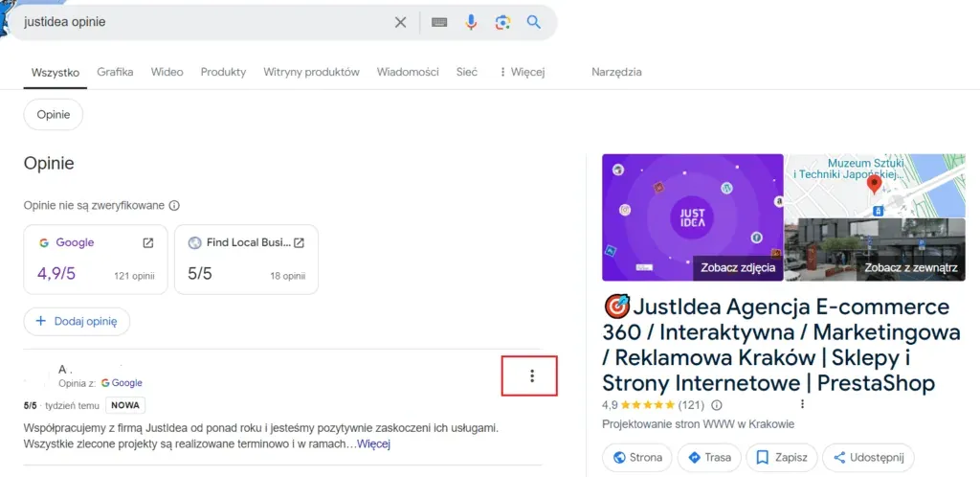Click the JustIdea Agencja E-commerce business title
Viewport: 980px width, 477px height.
point(781,345)
